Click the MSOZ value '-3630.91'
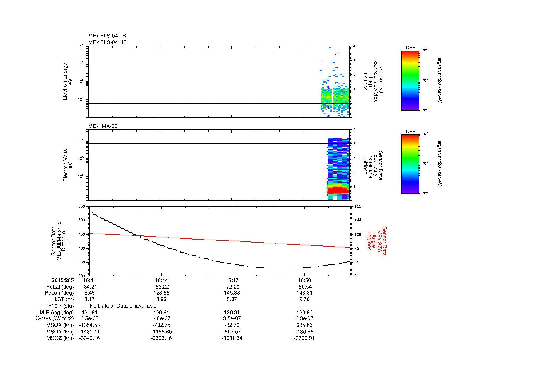This screenshot has width=555, height=392. point(304,338)
